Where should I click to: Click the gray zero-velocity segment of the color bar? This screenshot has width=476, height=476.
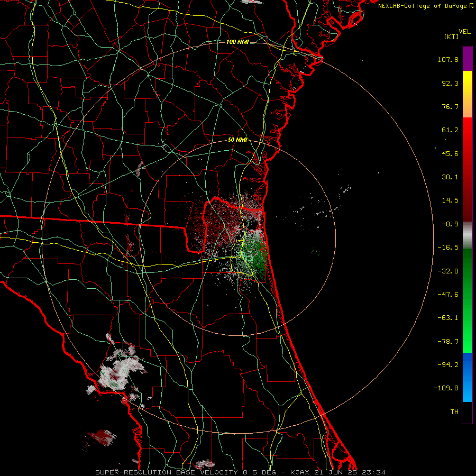click(x=467, y=235)
